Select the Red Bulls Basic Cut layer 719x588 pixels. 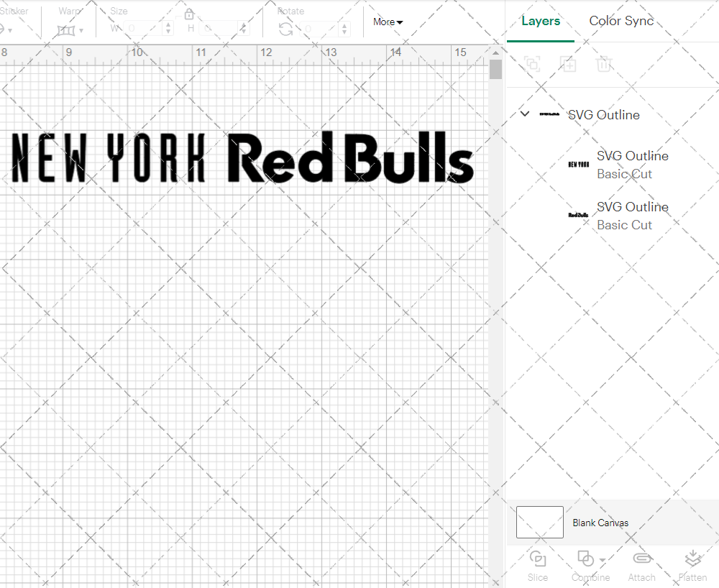(x=633, y=215)
